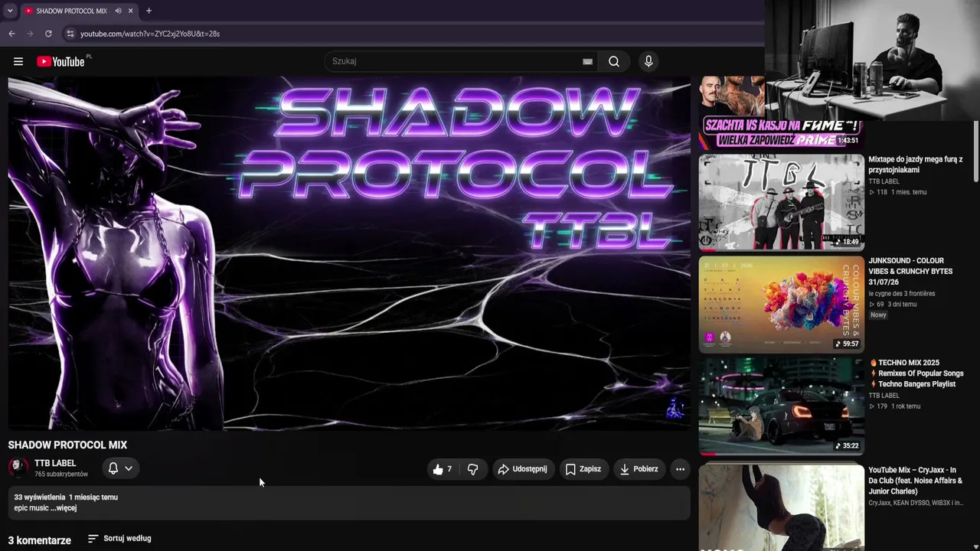Click the 'SHADOW PROTOCOL MIX' video title
The image size is (980, 551).
[67, 445]
